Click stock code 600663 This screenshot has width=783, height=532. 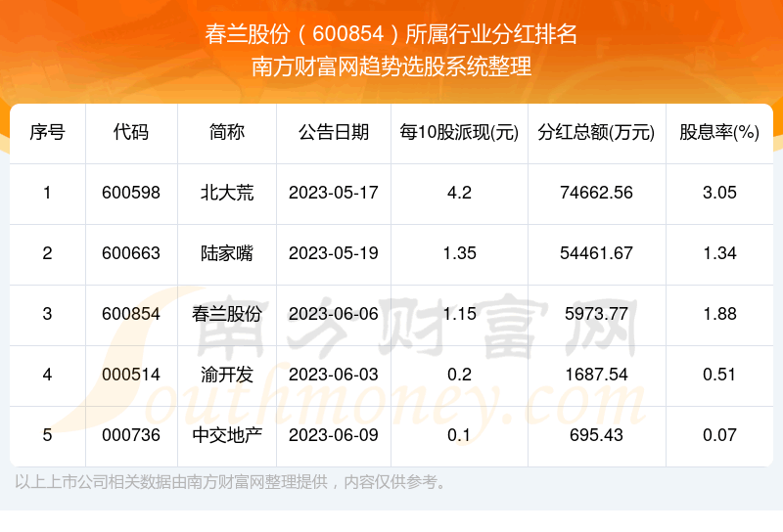[131, 253]
